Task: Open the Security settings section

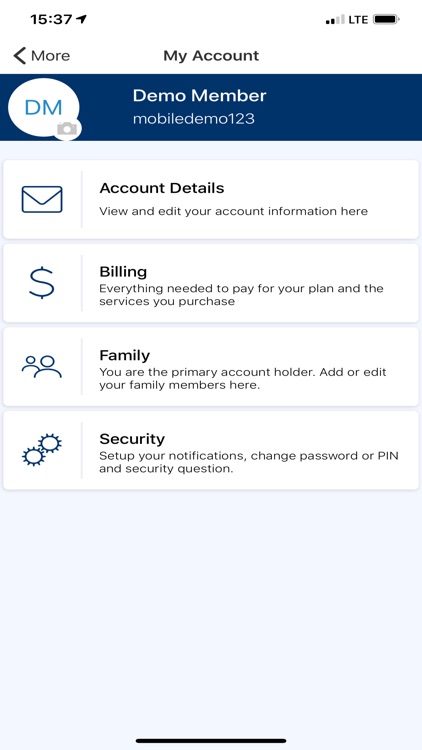Action: (211, 450)
